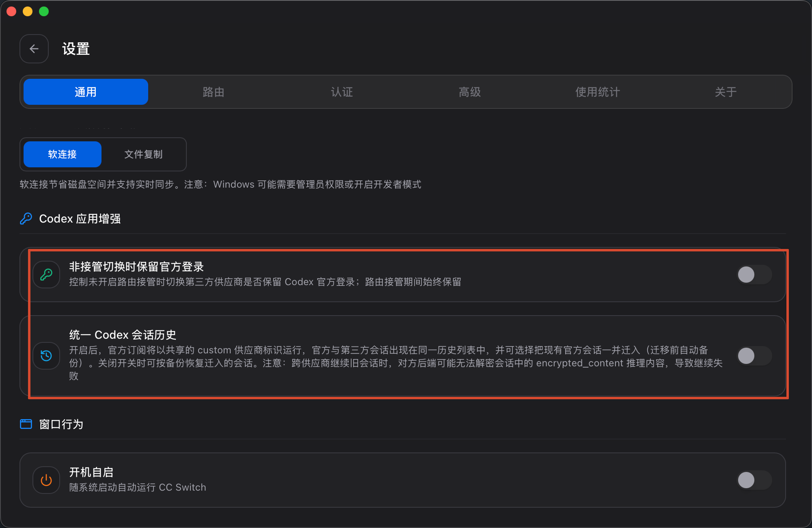Choose the 软连接 option
This screenshot has height=528, width=812.
[x=63, y=154]
